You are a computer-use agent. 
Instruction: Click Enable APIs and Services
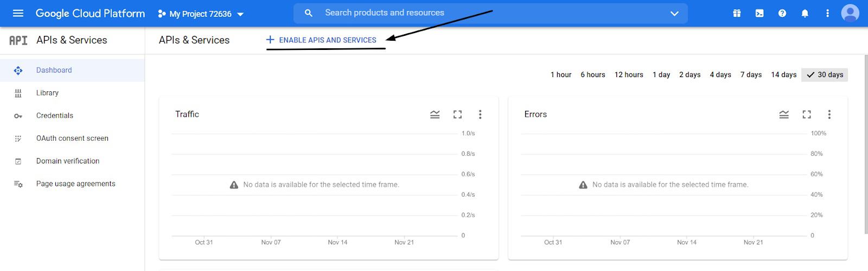(x=322, y=40)
